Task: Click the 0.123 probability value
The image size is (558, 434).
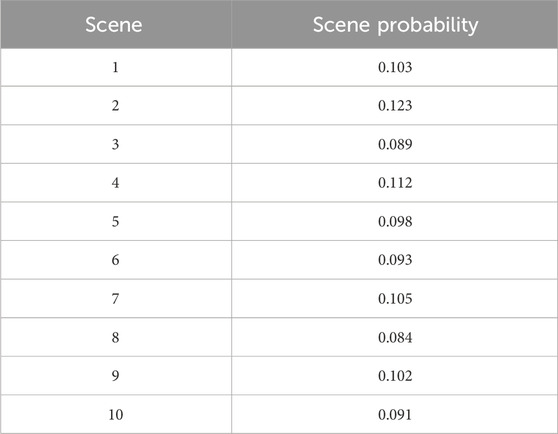Action: (395, 106)
